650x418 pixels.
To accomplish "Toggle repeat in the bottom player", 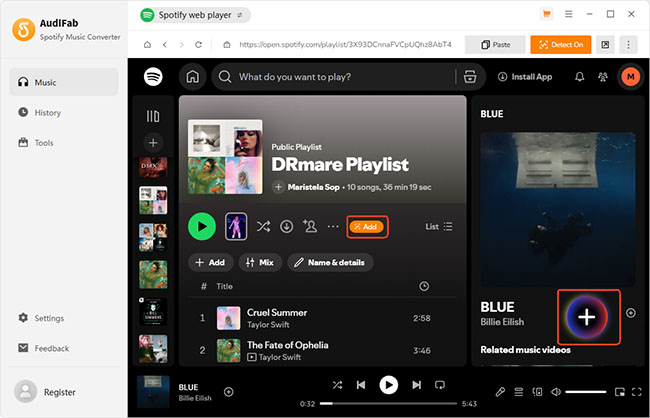I will [x=440, y=385].
